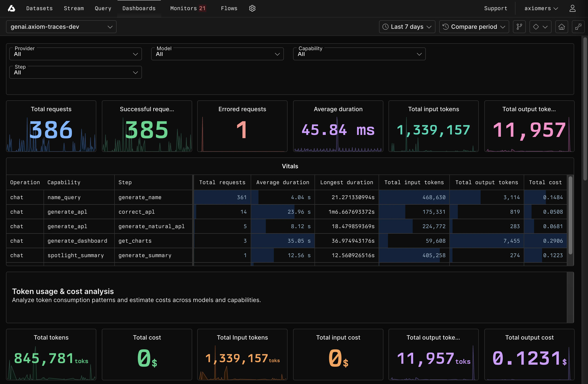Viewport: 588px width, 384px height.
Task: Expand the Provider filter dropdown
Action: (75, 54)
